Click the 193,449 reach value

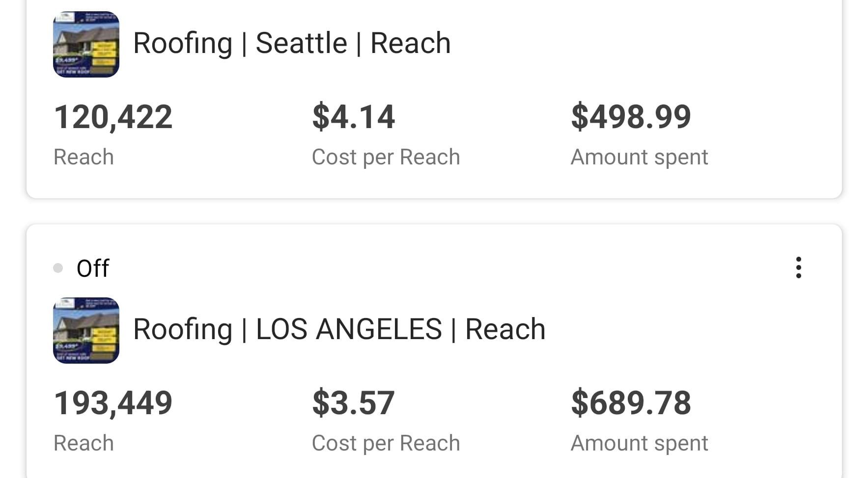[x=113, y=403]
